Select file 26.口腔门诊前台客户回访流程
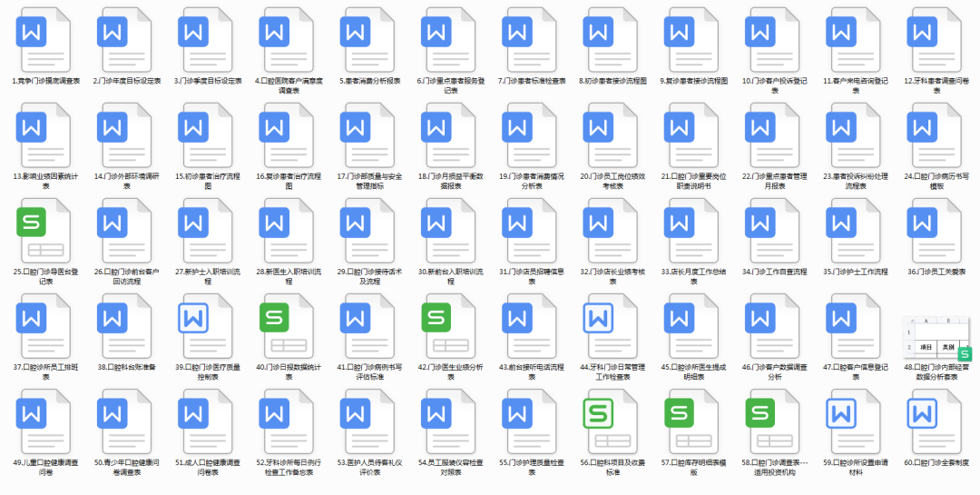The width and height of the screenshot is (980, 495). point(127,232)
